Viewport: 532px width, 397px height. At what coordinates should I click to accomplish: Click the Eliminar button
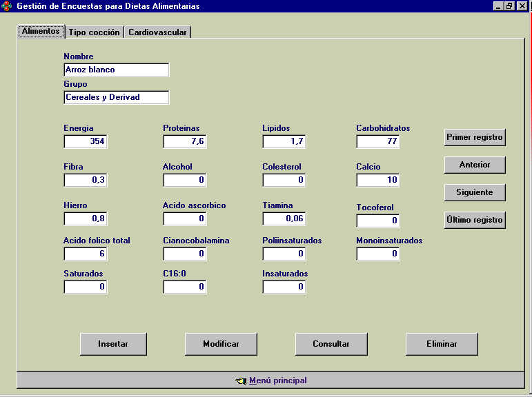point(442,344)
